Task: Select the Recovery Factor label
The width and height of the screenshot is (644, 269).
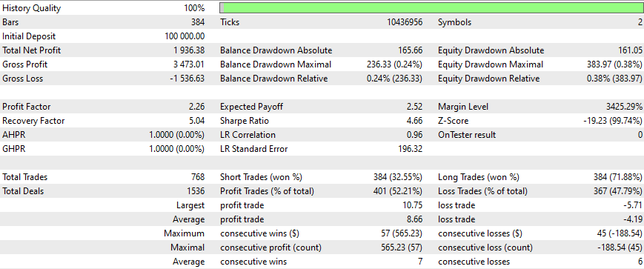Action: 33,121
